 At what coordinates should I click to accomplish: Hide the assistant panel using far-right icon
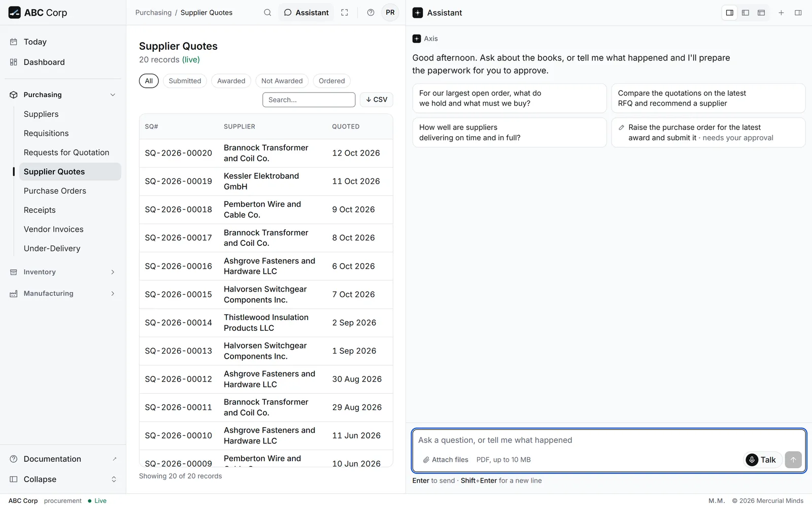click(798, 13)
